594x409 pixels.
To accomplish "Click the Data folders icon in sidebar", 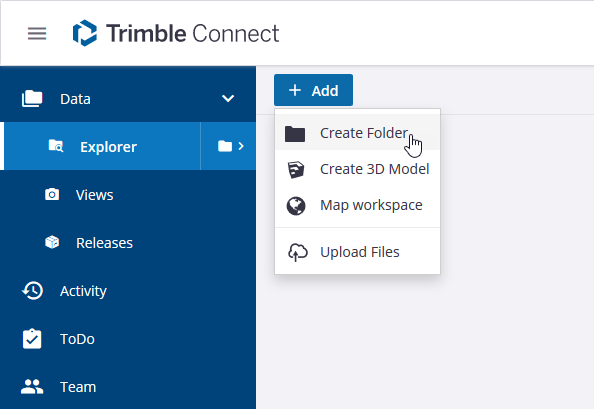I will point(32,98).
